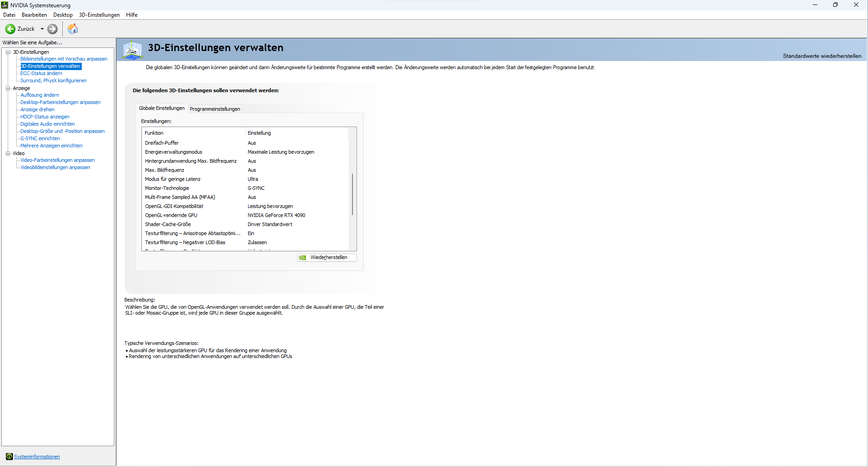This screenshot has height=467, width=868.
Task: Open Mehrere Anzeigen einrichten
Action: click(52, 146)
